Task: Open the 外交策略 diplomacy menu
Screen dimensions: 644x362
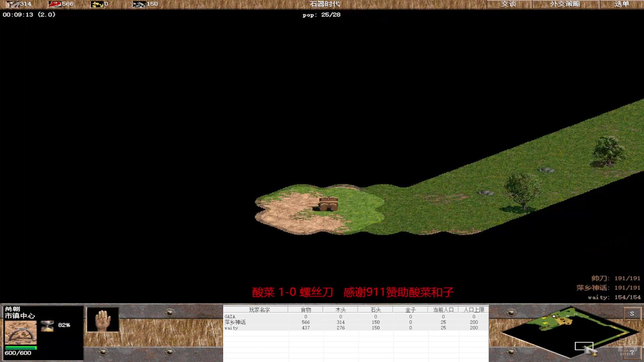Action: pyautogui.click(x=565, y=4)
